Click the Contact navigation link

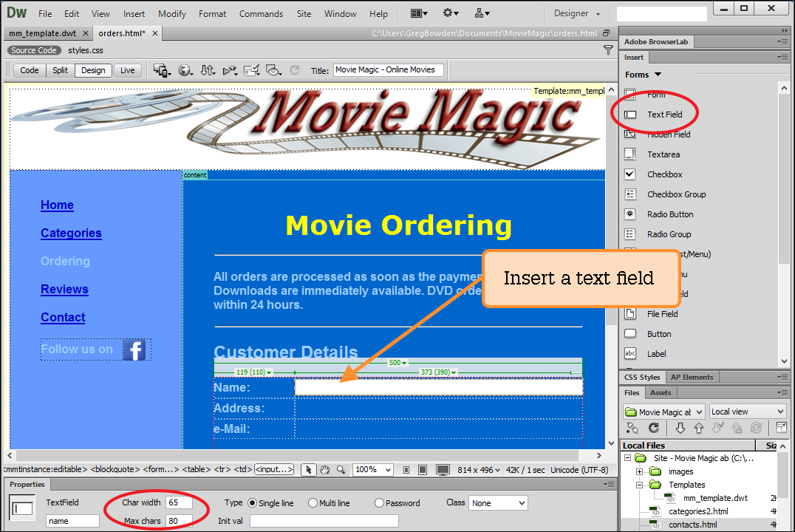tap(63, 317)
